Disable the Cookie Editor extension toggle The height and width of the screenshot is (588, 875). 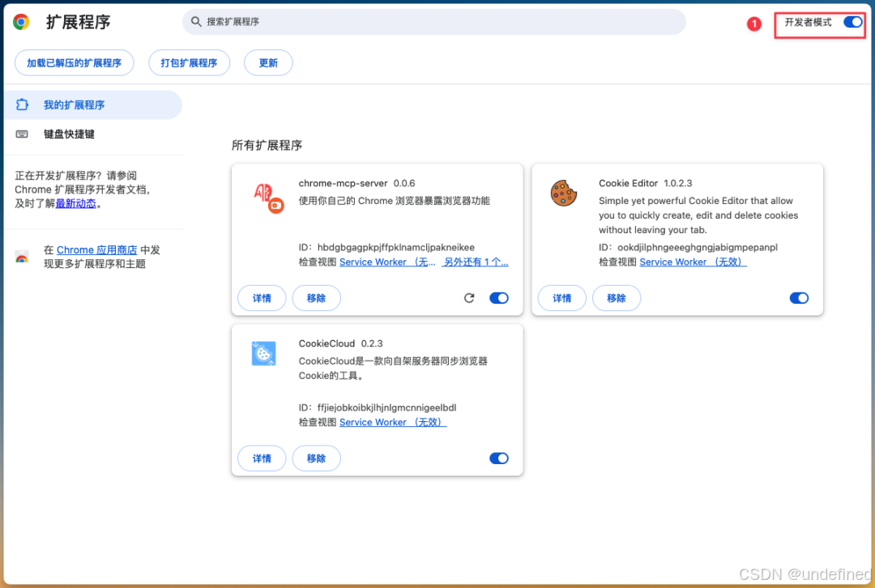799,298
